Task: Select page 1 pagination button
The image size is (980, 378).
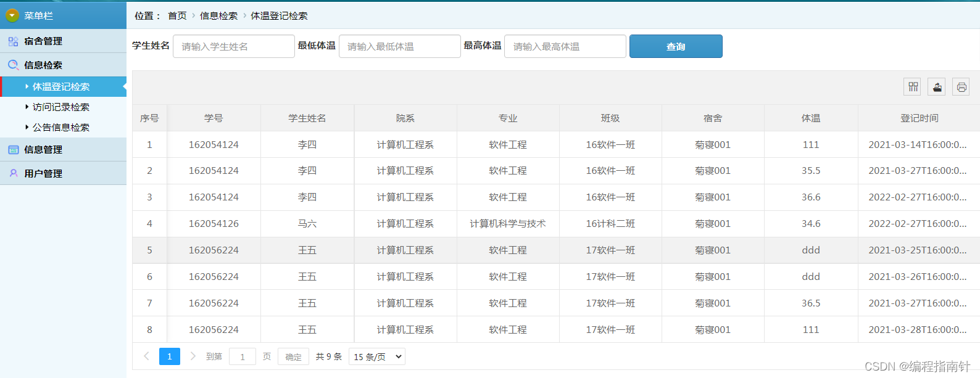Action: click(170, 356)
